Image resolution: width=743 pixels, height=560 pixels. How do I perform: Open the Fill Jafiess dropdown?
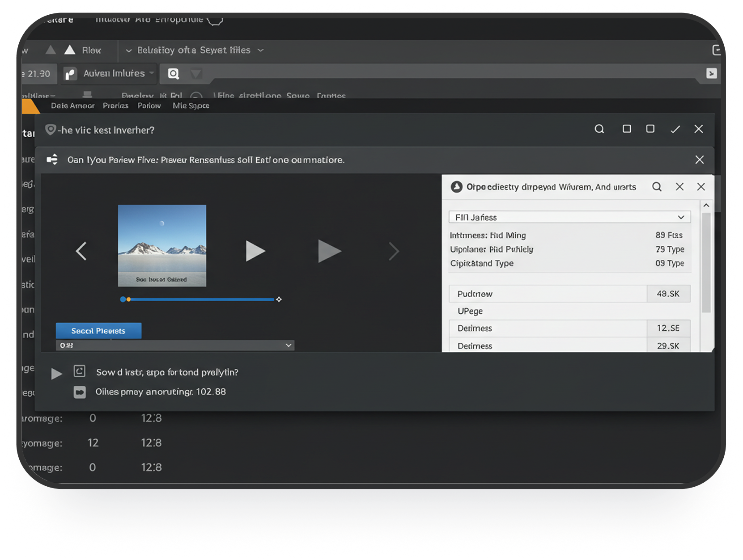pos(569,217)
